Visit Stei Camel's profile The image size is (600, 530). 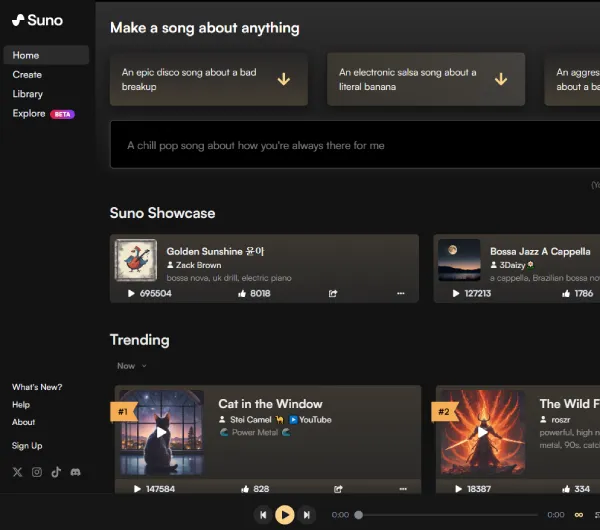[251, 420]
